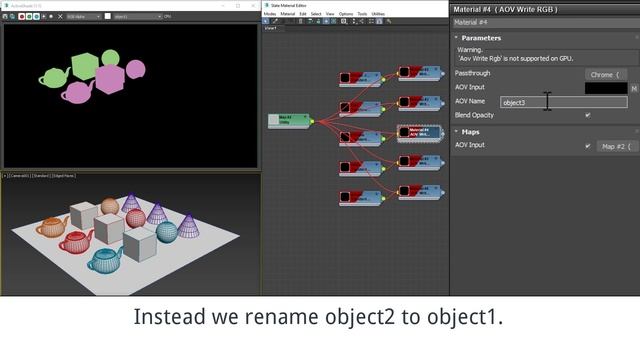The image size is (640, 360).
Task: Click the Edged Faces viewport label
Action: 64,176
